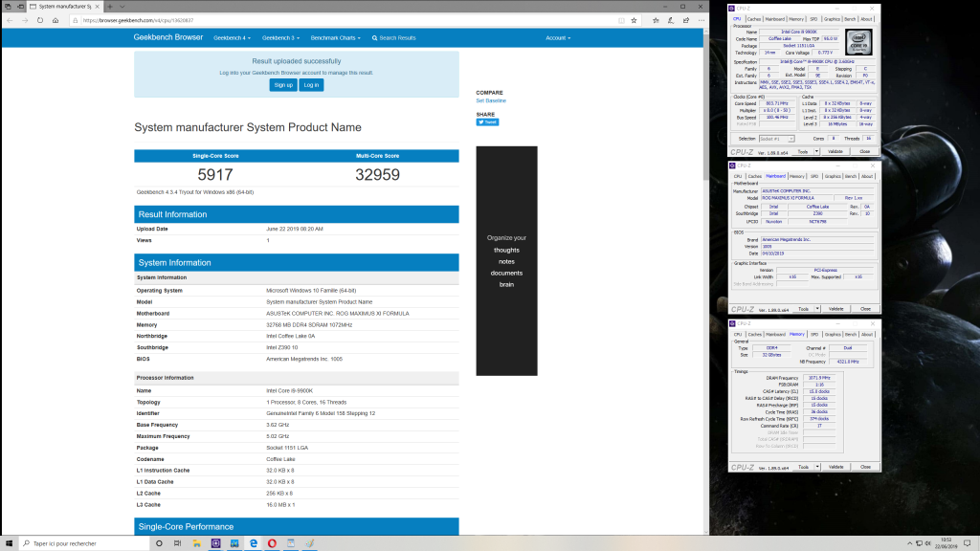Open Tools dropdown arrow in top CPU-Z window
980x551 pixels.
tap(816, 152)
